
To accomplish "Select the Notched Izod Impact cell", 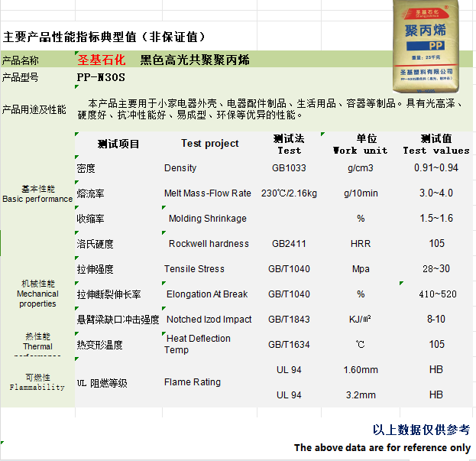I will 209,319.
